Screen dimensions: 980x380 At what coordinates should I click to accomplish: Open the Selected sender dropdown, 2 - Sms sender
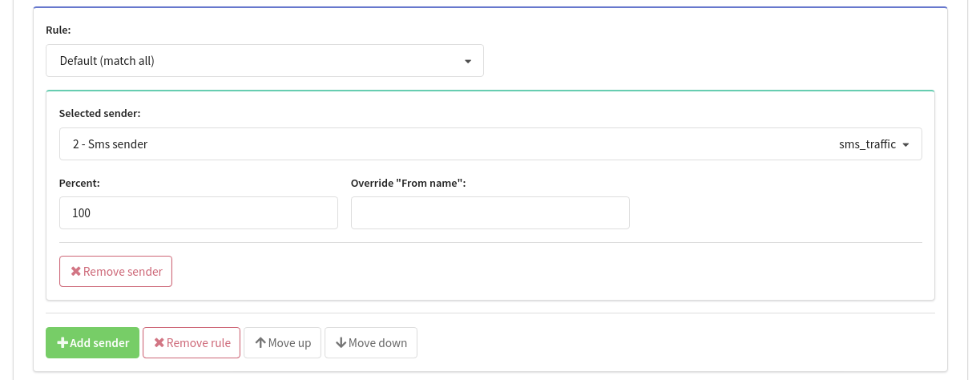coord(490,144)
